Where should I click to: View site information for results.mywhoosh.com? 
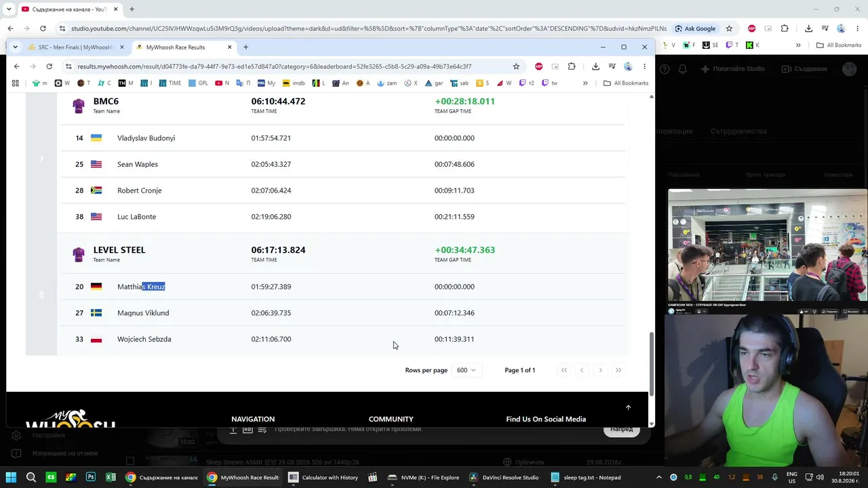[x=68, y=66]
